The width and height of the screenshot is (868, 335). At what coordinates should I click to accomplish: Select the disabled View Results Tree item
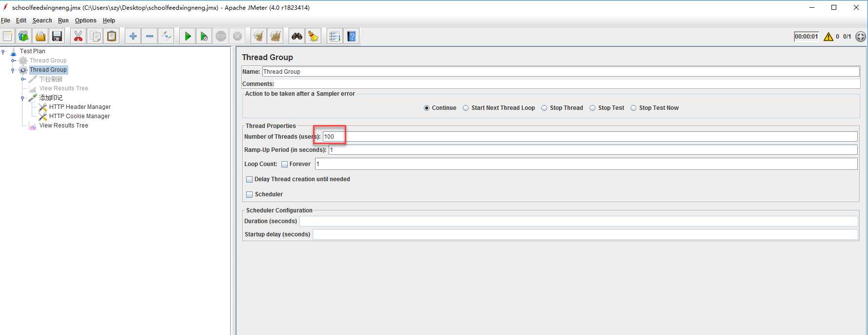[x=64, y=88]
